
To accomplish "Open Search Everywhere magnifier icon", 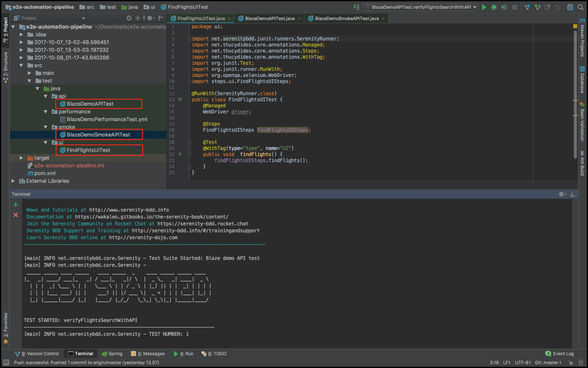I will click(x=581, y=7).
